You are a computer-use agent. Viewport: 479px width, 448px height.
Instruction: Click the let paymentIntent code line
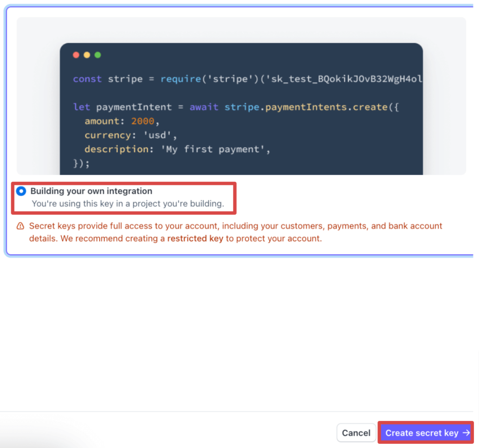pos(236,107)
